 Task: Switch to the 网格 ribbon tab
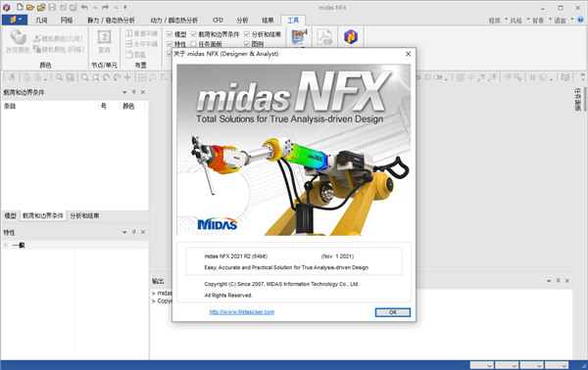(x=67, y=21)
